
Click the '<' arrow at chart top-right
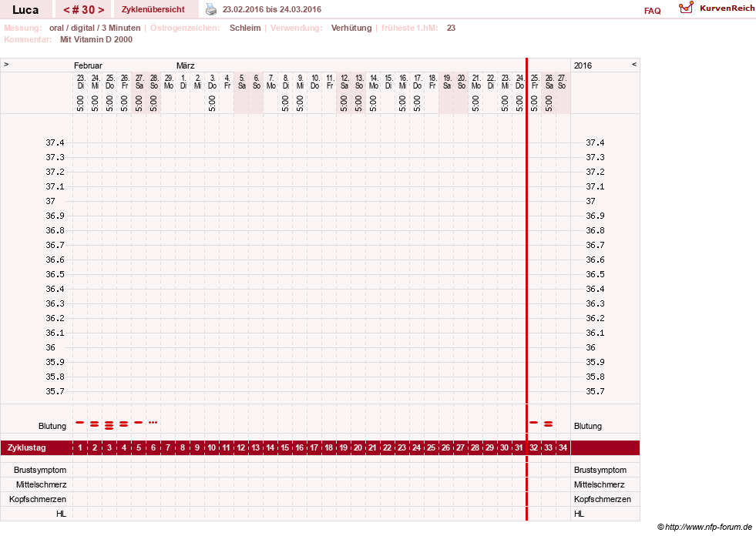[634, 64]
